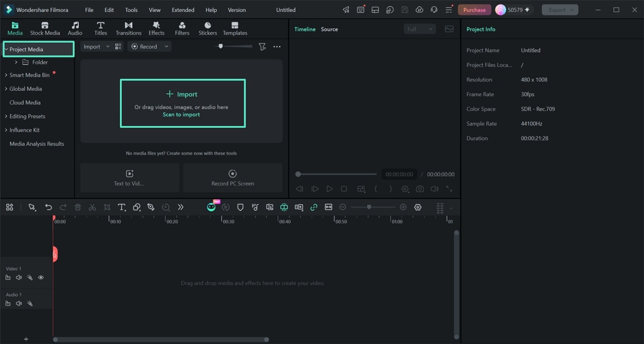Viewport: 644px width, 344px height.
Task: Start Record PC Screen
Action: (232, 177)
